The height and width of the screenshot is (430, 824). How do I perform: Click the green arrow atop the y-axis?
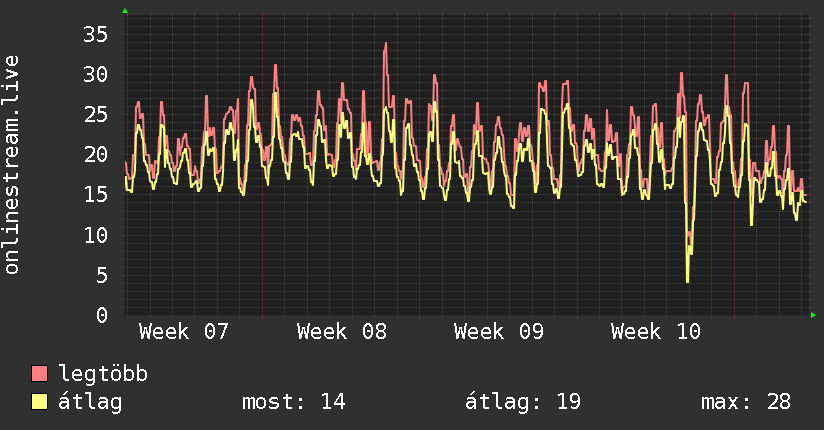[125, 11]
